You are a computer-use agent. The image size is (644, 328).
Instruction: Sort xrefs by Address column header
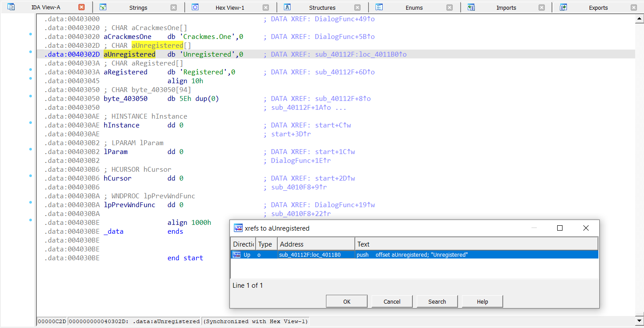[316, 244]
